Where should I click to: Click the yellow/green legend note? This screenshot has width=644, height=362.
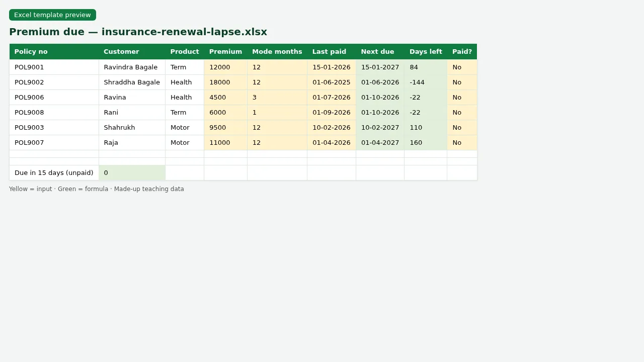tap(97, 189)
